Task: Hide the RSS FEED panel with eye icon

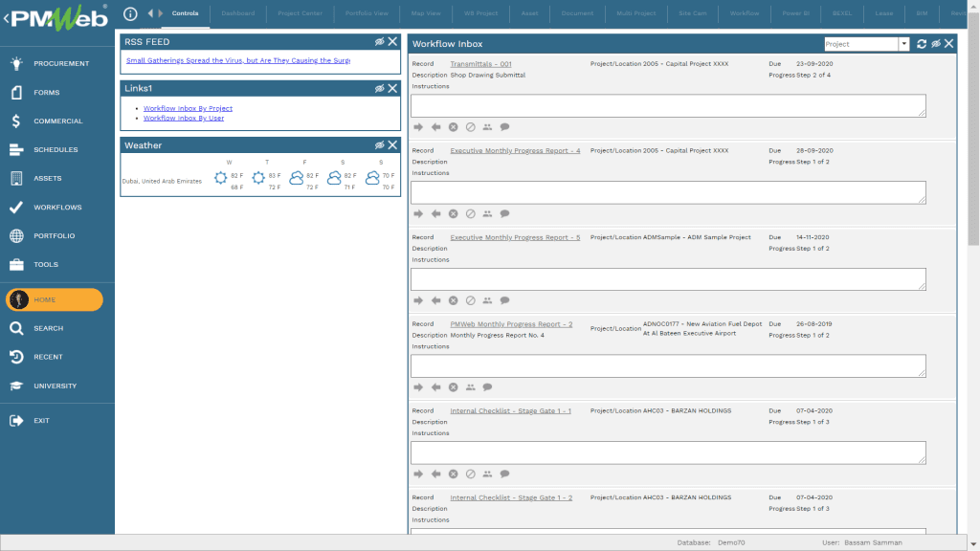Action: 379,41
